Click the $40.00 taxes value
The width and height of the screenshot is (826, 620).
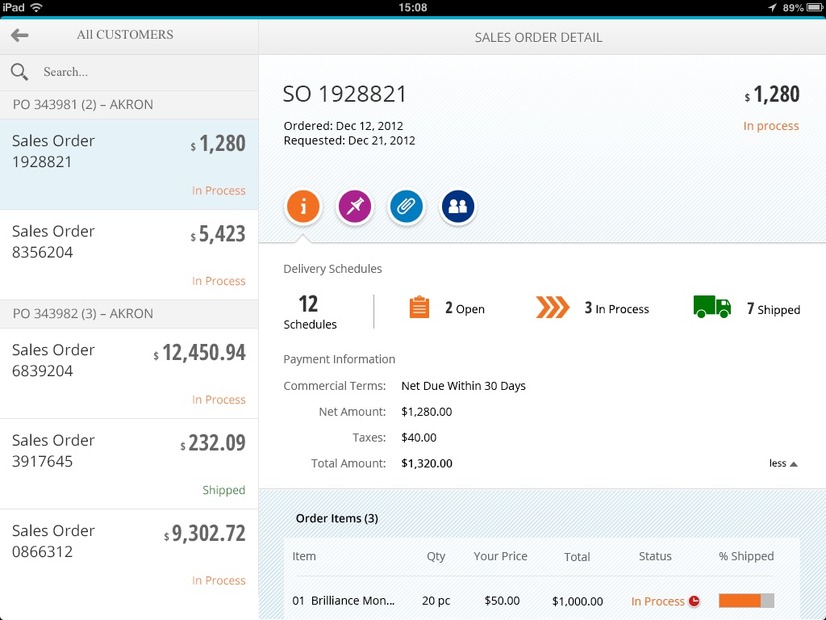419,438
